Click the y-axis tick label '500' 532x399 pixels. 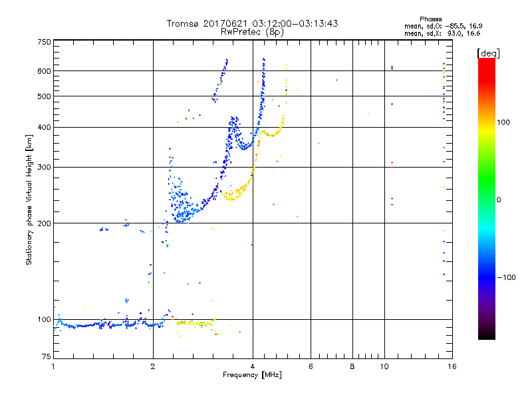(44, 96)
